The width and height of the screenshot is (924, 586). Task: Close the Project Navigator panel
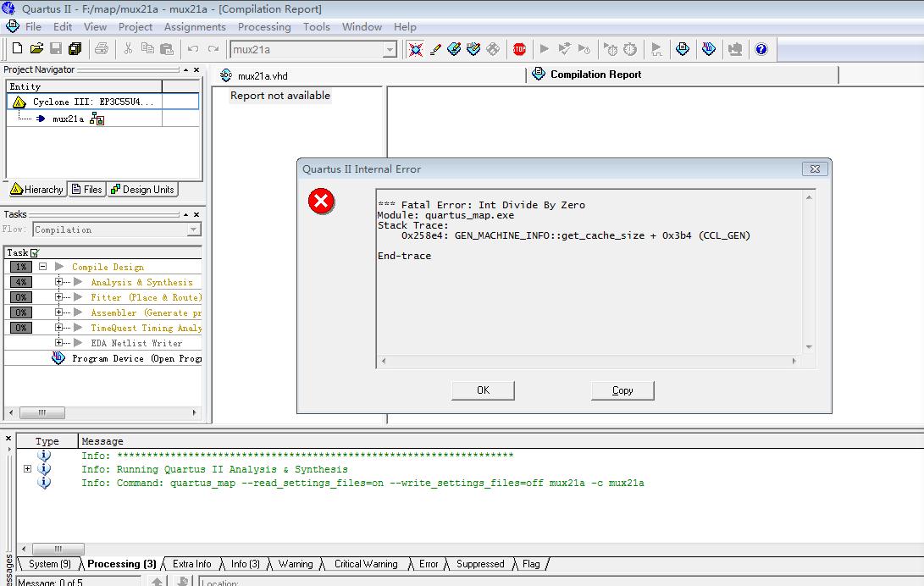[x=196, y=69]
